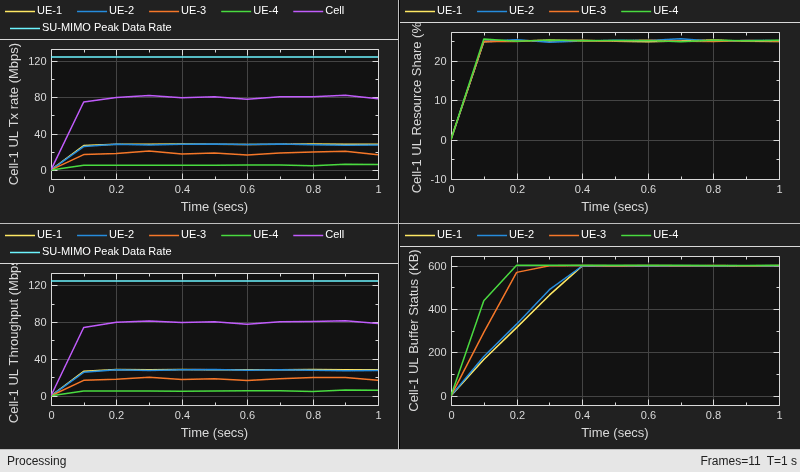Screen dimensions: 800x472
Task: Hide UE-2 in the UL Throughput legend
Action: click(x=106, y=234)
